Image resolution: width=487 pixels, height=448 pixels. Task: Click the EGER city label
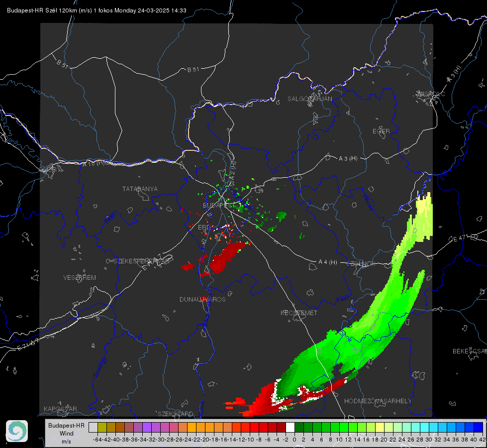pyautogui.click(x=381, y=131)
